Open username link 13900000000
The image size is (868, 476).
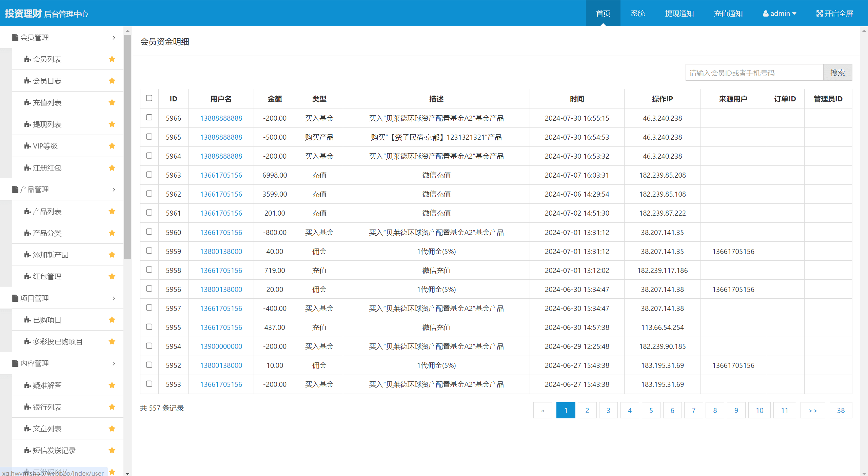coord(221,346)
